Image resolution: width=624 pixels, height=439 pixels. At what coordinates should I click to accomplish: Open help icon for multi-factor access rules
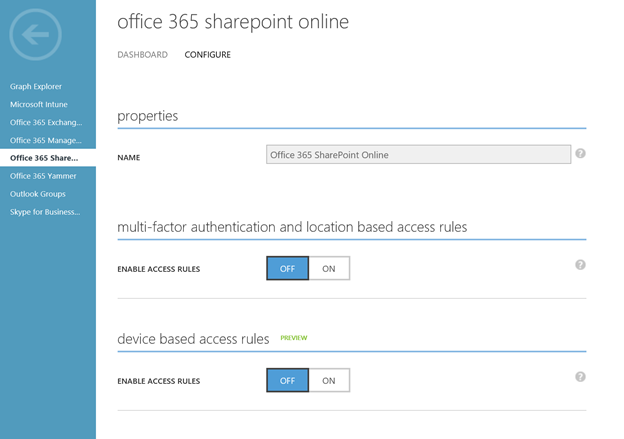580,265
